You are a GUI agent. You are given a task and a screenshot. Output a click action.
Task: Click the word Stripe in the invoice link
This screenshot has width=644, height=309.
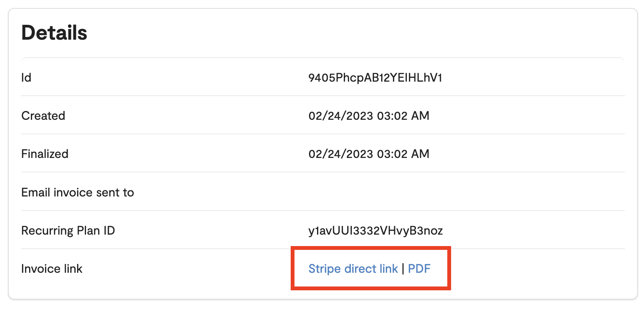(x=325, y=269)
